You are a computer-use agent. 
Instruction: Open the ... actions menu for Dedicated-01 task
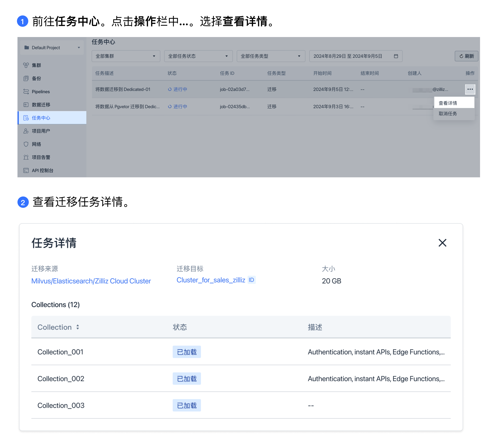click(x=470, y=89)
